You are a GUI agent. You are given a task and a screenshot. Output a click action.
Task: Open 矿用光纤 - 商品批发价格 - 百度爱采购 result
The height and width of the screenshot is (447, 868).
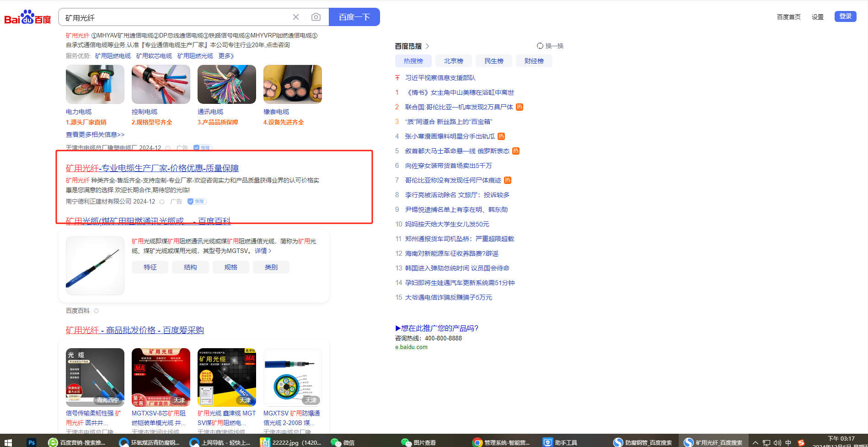coord(135,330)
